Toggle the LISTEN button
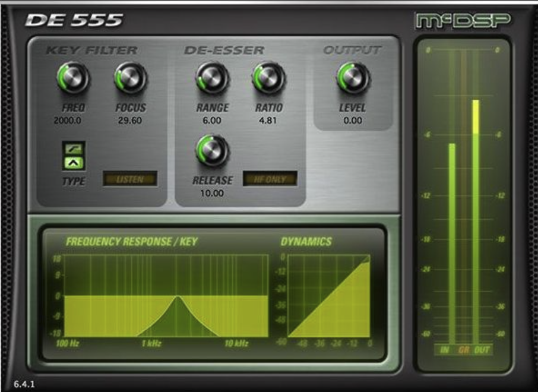Image resolution: width=538 pixels, height=392 pixels. [x=130, y=179]
